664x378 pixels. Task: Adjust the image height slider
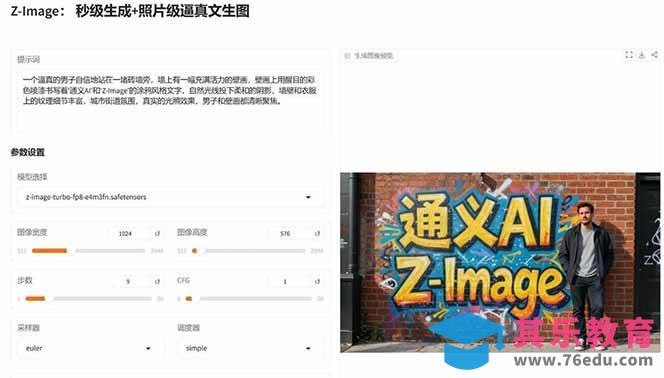pos(248,251)
